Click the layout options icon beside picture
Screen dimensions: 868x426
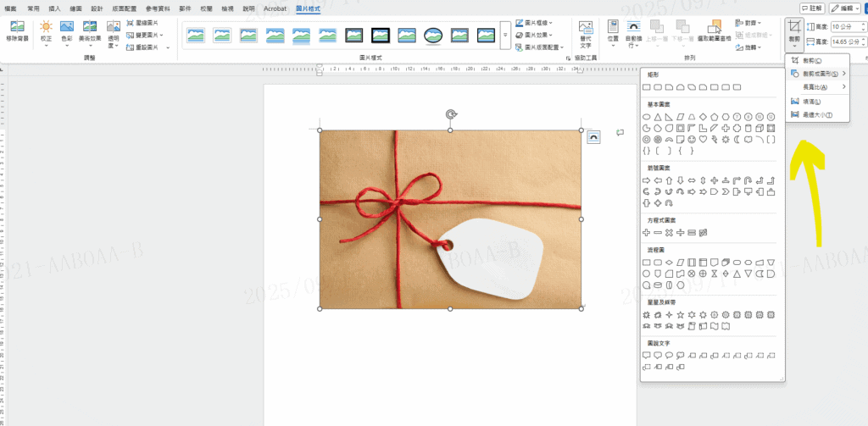tap(593, 136)
